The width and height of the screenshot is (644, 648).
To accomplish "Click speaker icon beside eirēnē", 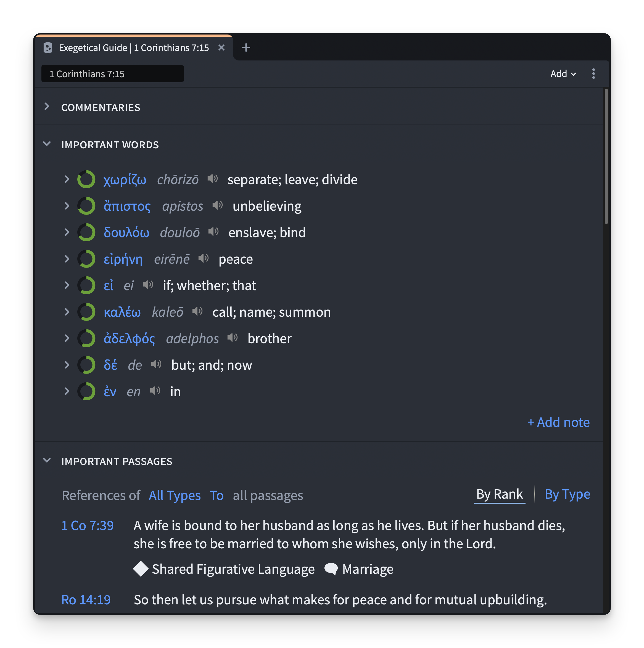I will [203, 259].
